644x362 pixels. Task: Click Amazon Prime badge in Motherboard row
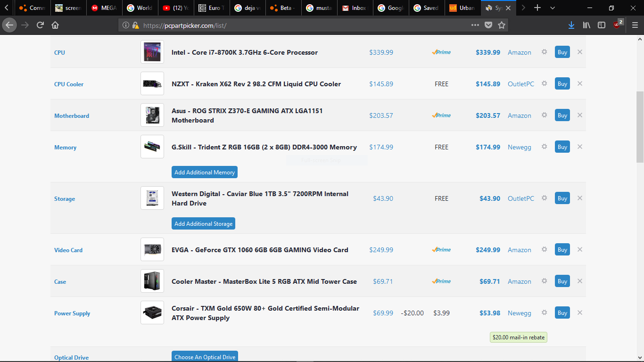[x=441, y=115]
